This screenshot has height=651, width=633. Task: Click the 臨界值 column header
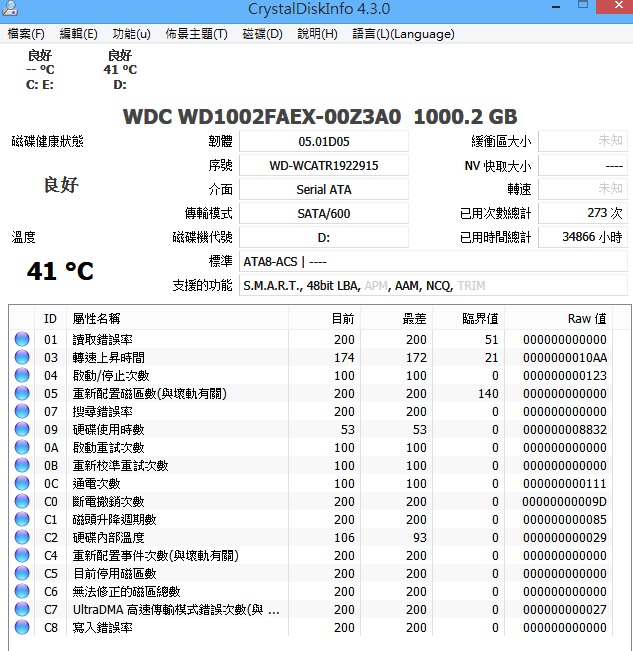click(468, 318)
